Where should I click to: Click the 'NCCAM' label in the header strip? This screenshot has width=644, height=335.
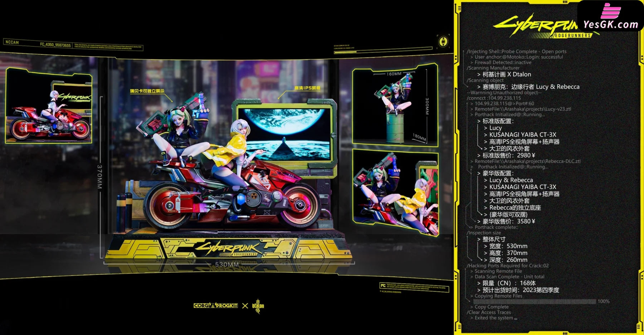click(12, 42)
